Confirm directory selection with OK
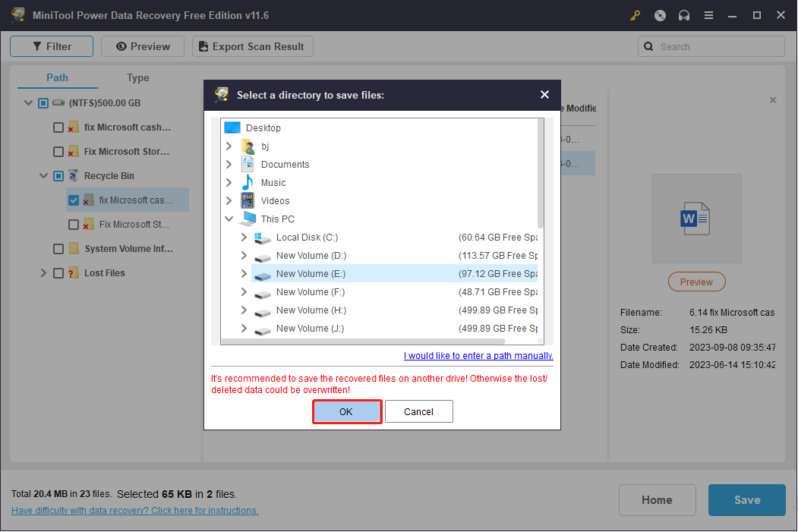Viewport: 798px width, 532px height. click(347, 411)
